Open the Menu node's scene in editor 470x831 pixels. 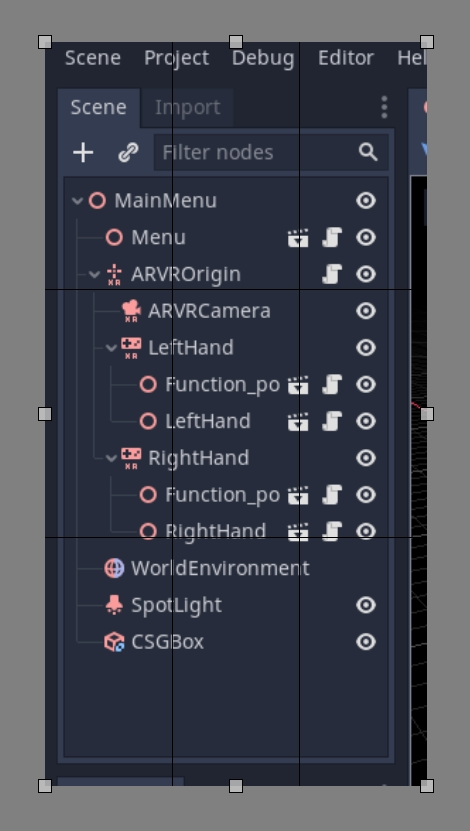pos(298,237)
